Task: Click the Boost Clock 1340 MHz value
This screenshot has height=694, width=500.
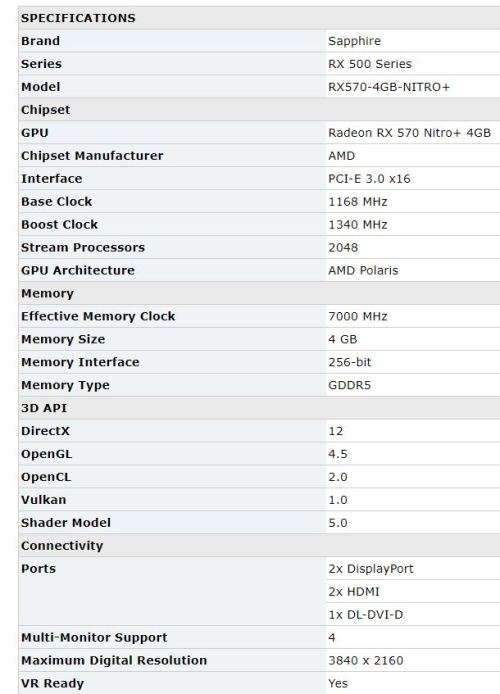Action: [x=358, y=225]
